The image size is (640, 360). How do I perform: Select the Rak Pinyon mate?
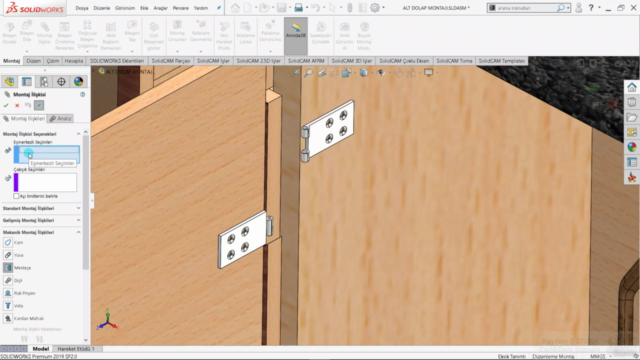(x=8, y=293)
